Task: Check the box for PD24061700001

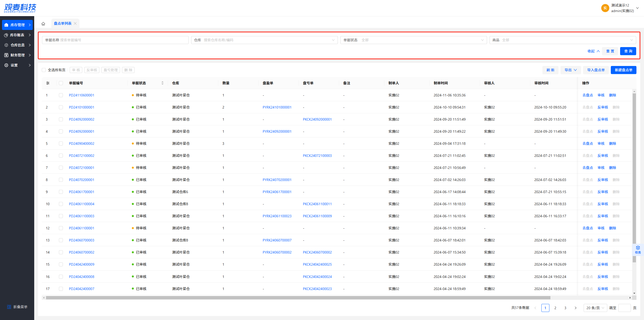Action: (x=61, y=192)
